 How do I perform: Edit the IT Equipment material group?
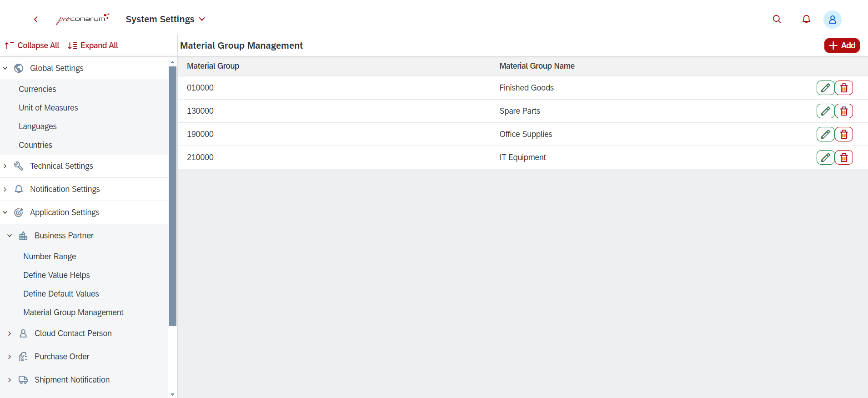tap(825, 157)
